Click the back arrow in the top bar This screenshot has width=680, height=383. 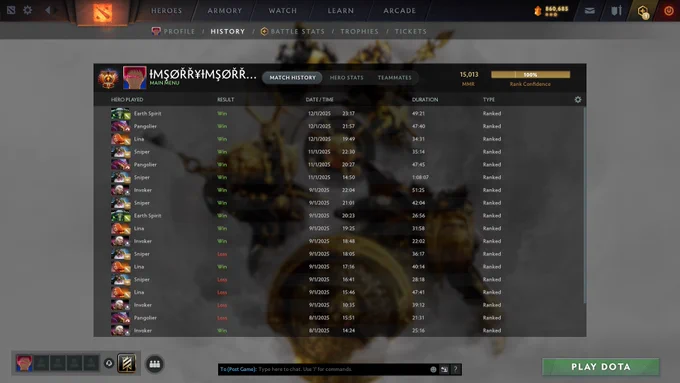pyautogui.click(x=48, y=10)
